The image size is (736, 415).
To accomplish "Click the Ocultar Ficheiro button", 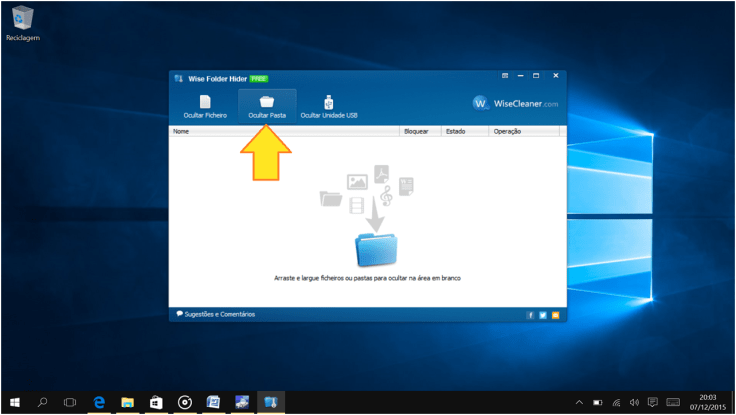I will 204,107.
